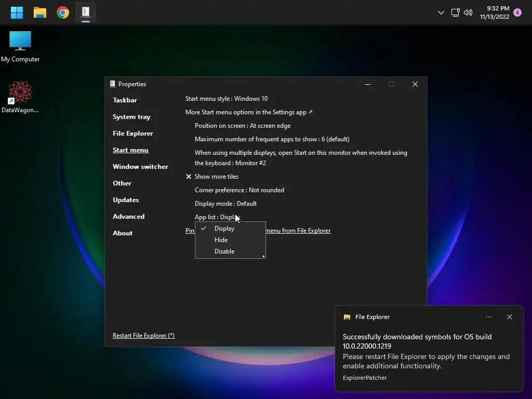532x399 pixels.
Task: Switch to the System tray section
Action: [131, 117]
